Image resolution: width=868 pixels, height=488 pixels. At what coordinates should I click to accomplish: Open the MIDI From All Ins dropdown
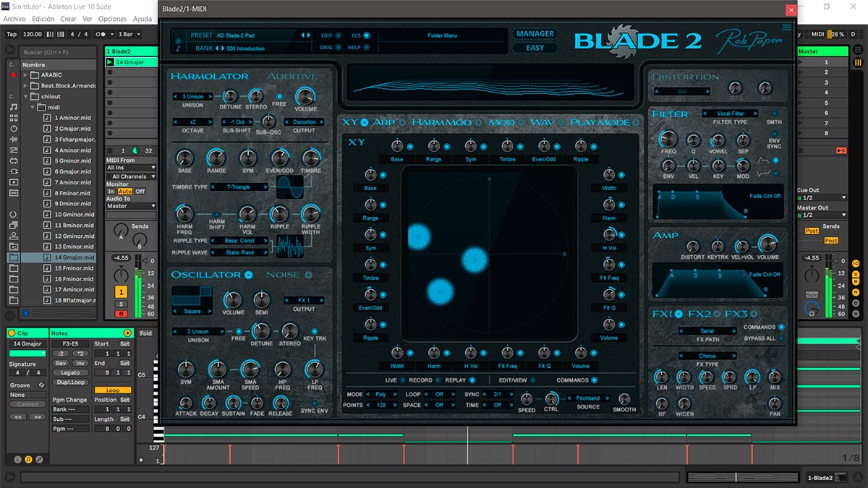(131, 168)
